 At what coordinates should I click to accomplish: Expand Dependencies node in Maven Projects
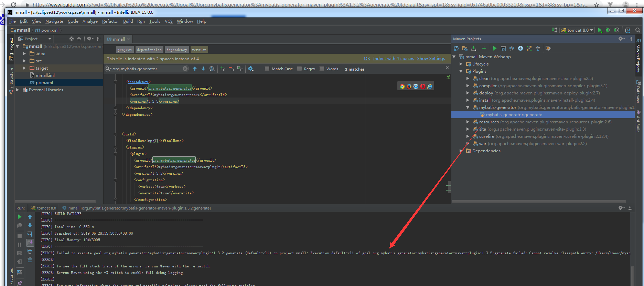pos(461,151)
